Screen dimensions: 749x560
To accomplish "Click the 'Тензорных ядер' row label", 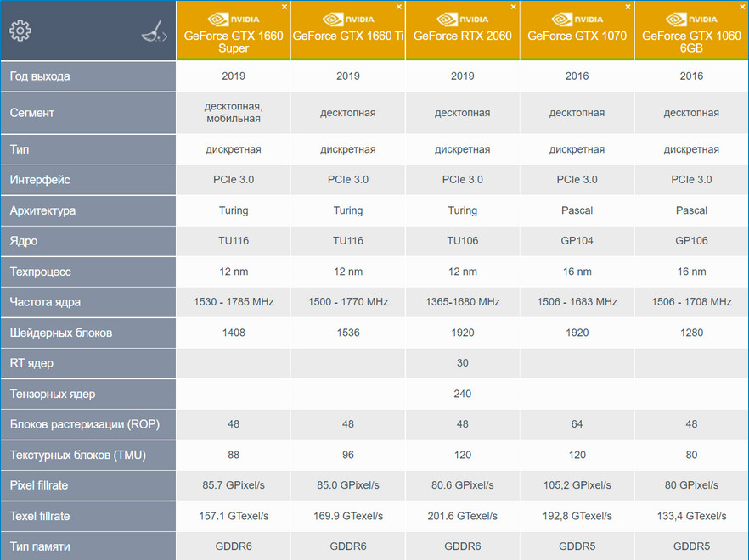I will click(52, 394).
